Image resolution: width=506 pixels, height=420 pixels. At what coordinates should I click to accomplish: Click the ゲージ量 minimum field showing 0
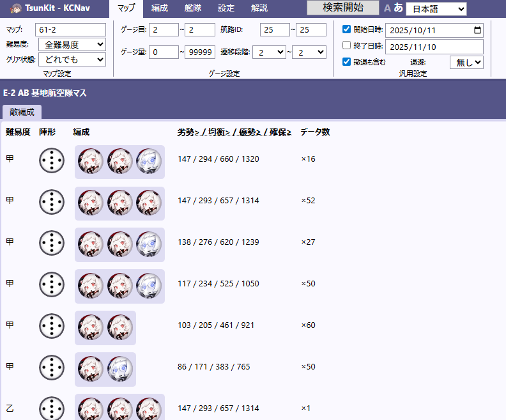coord(164,52)
